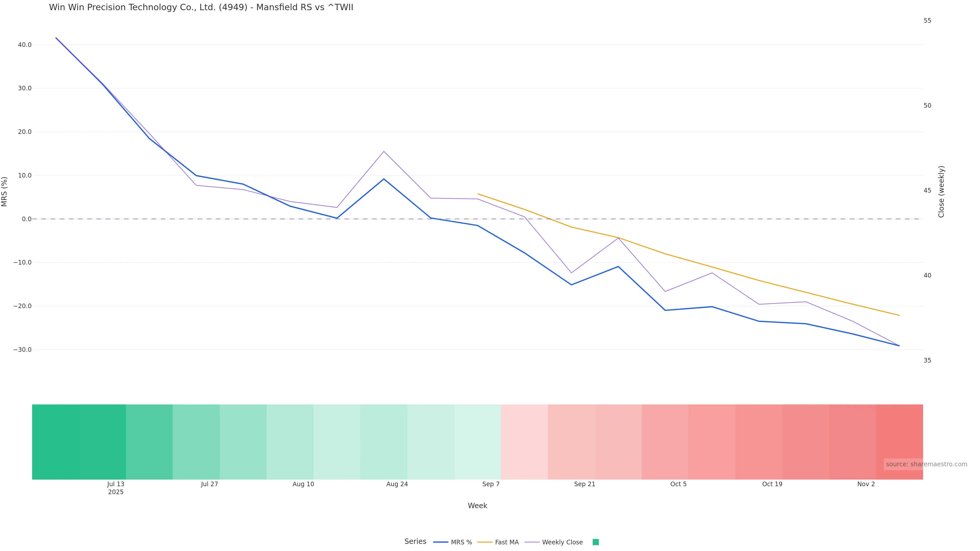Click the Series legend title

click(415, 542)
